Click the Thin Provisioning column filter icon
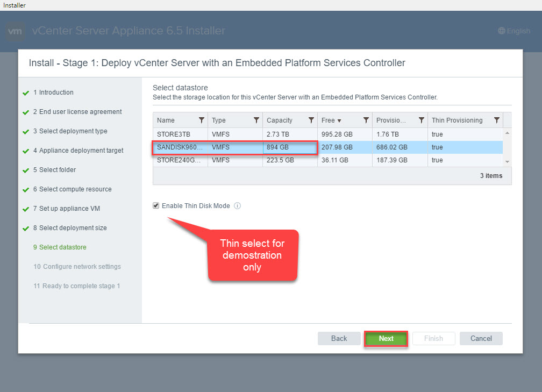The width and height of the screenshot is (542, 392). [497, 120]
